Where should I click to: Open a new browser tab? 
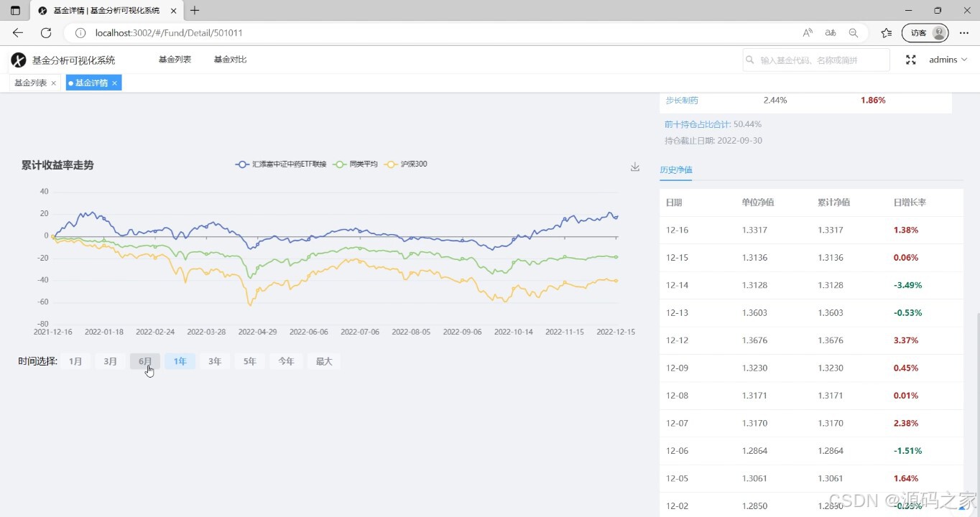(195, 11)
